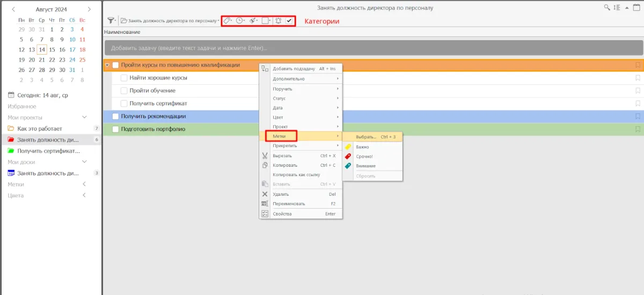Image resolution: width=644 pixels, height=295 pixels.
Task: Open search with the magnifier icon
Action: 607,8
